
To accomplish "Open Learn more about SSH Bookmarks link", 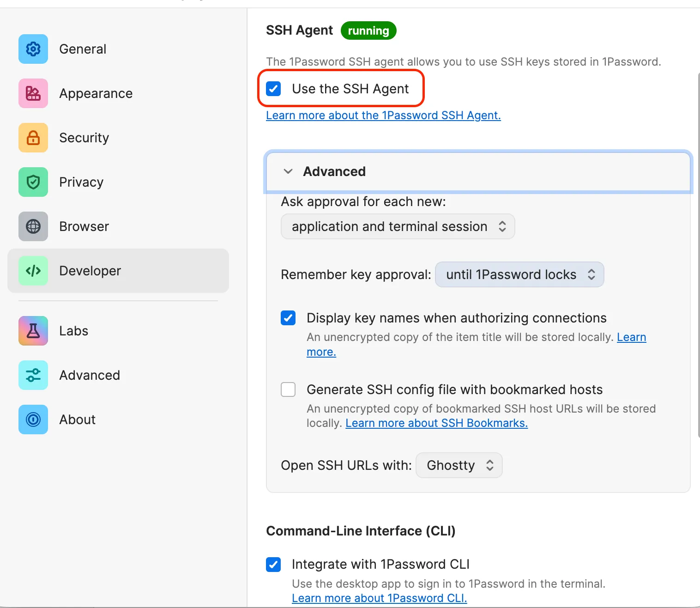I will coord(436,423).
